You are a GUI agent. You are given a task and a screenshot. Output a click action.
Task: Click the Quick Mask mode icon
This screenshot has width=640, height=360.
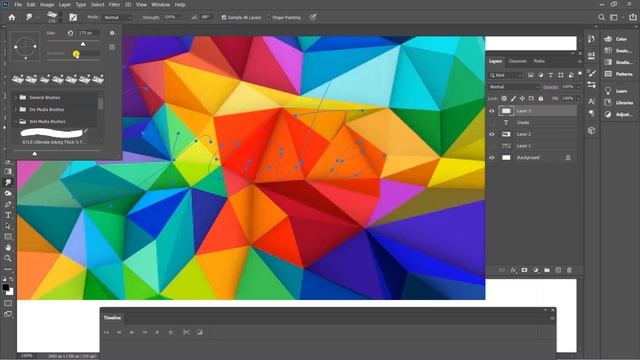click(8, 303)
